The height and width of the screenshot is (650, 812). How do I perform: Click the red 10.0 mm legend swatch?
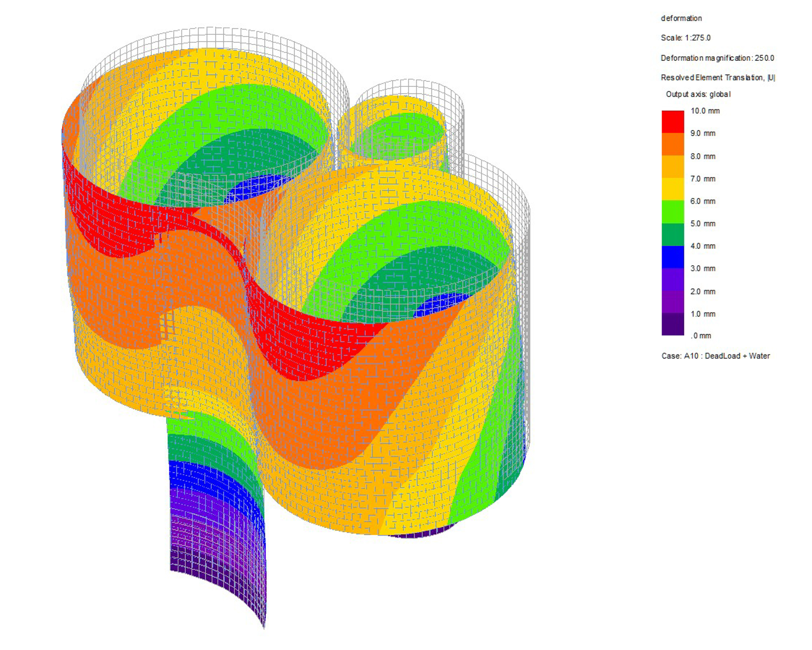point(673,122)
